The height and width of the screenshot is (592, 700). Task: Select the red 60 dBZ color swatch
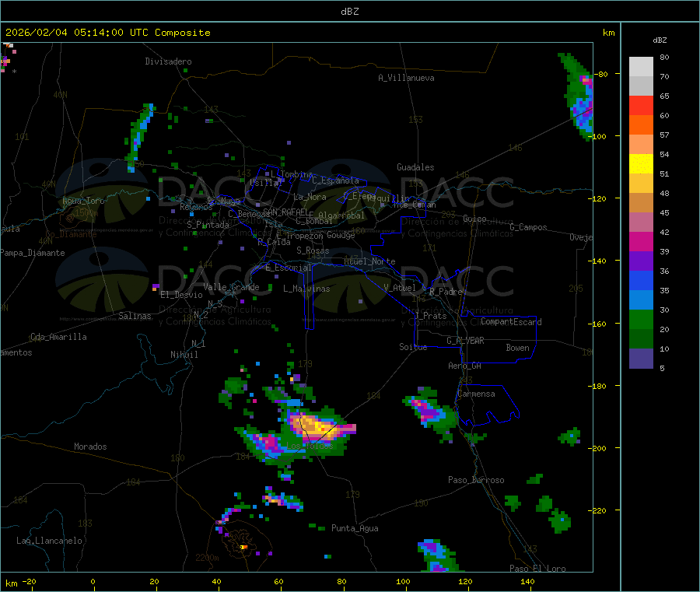coord(641,105)
